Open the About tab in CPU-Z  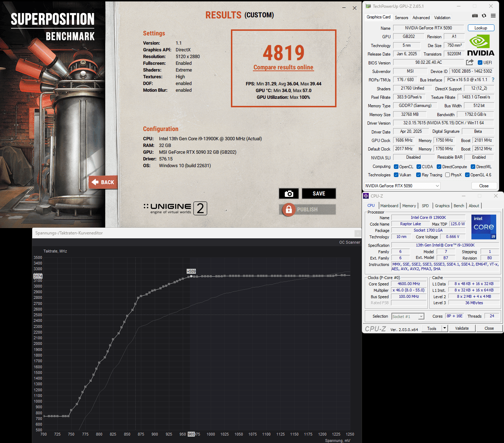click(x=474, y=206)
